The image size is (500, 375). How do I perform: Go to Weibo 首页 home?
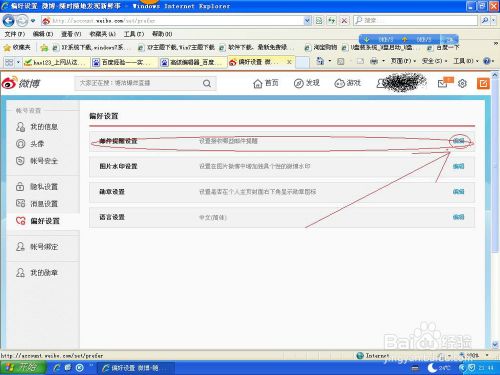[266, 83]
